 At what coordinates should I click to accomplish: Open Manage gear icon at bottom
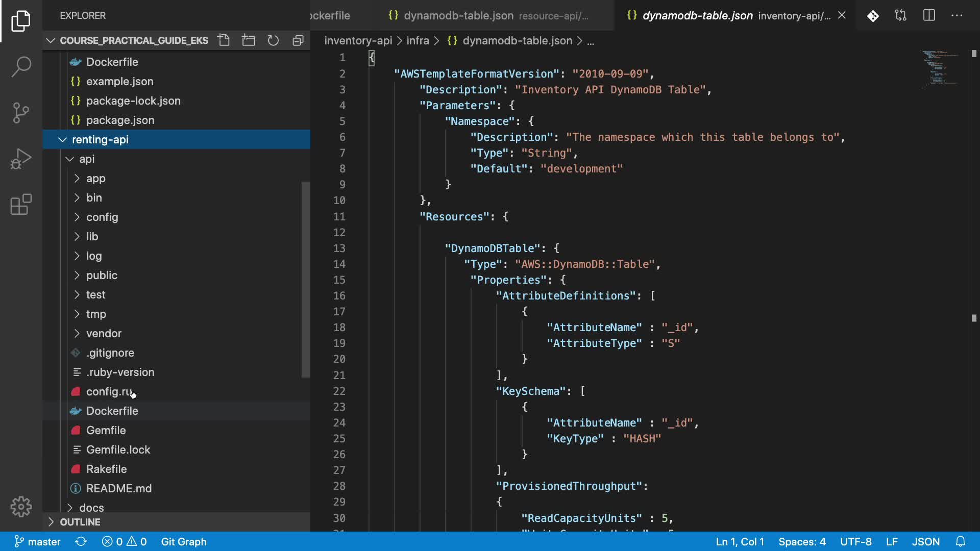(21, 507)
